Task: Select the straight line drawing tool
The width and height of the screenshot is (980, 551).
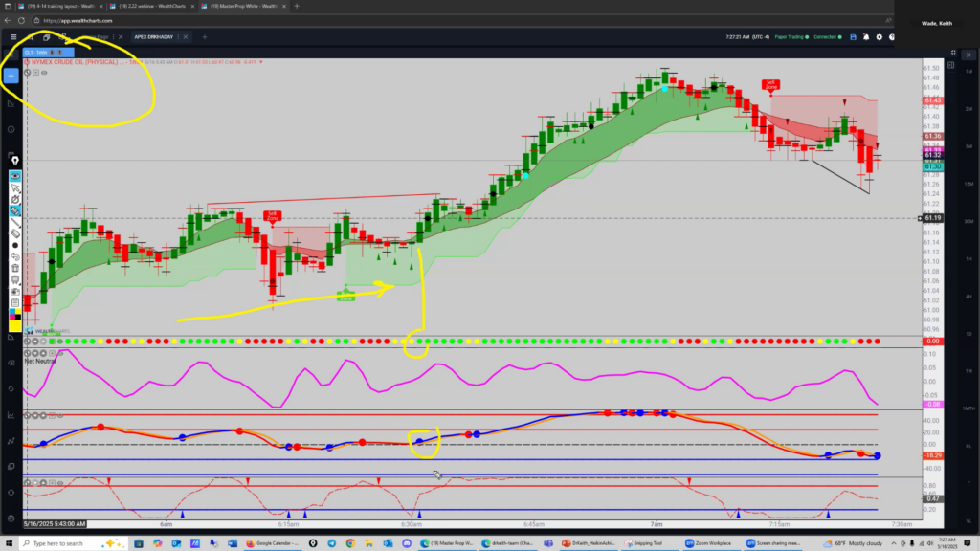Action: (15, 222)
